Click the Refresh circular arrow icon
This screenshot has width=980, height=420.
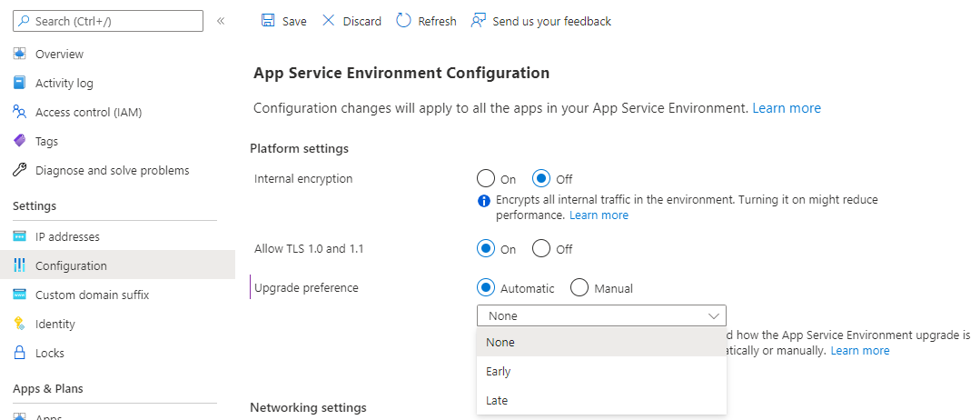[404, 21]
